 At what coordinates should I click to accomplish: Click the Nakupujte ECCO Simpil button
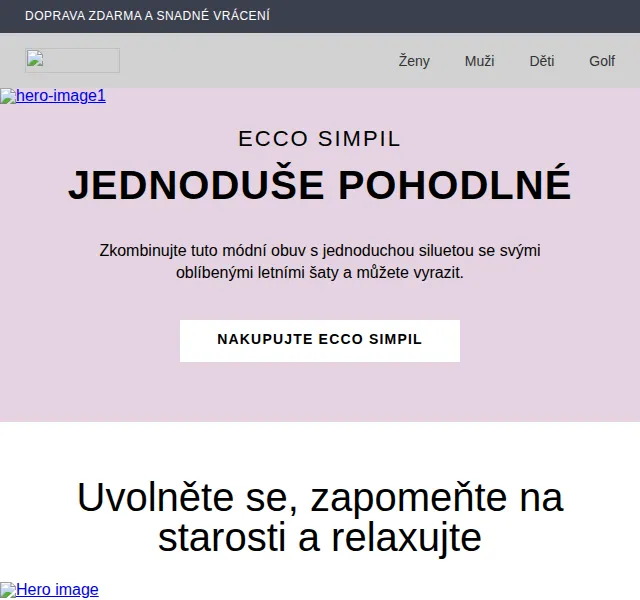pyautogui.click(x=320, y=340)
